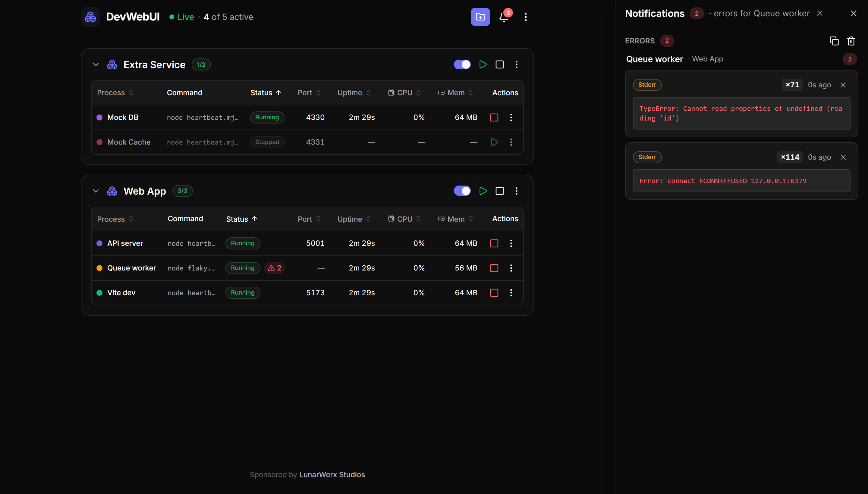Click the API server process name
Screen dimensions: 868x494
tap(125, 243)
